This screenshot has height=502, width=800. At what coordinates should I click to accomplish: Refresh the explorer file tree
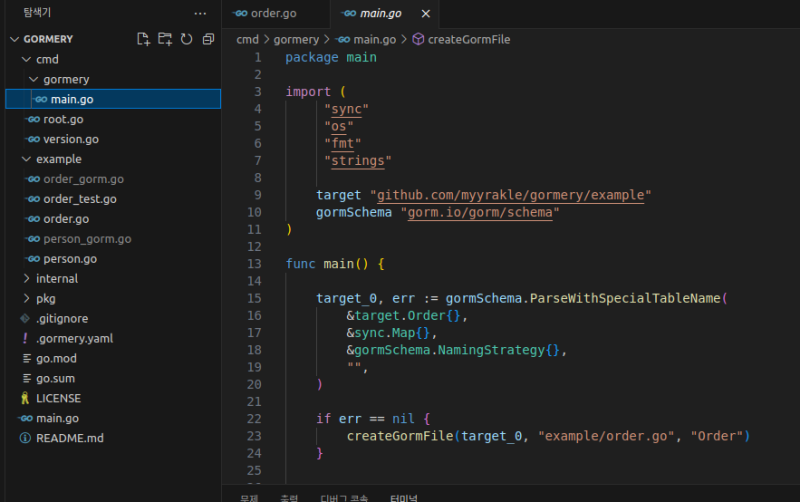186,39
